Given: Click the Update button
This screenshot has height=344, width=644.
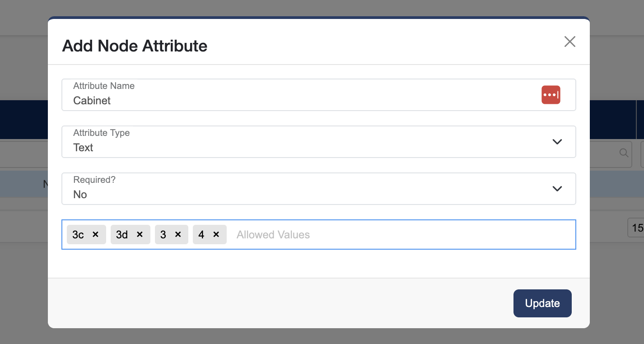Looking at the screenshot, I should pyautogui.click(x=542, y=303).
